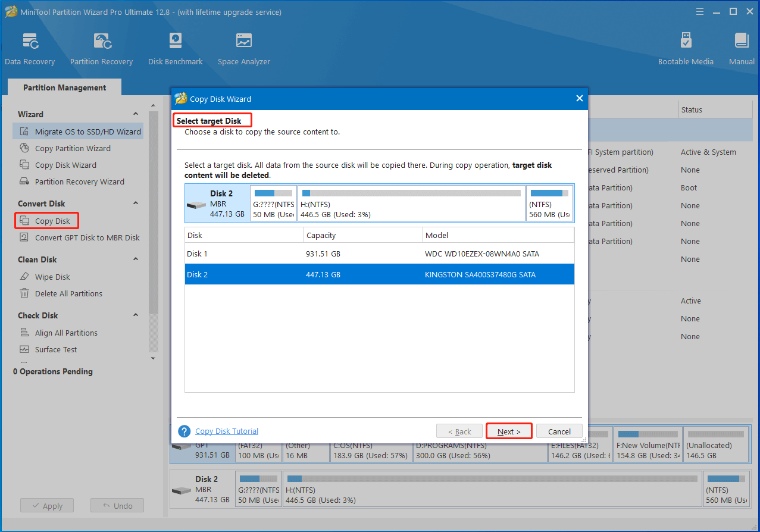Open Partition Recovery Wizard in sidebar
The height and width of the screenshot is (532, 760).
coord(79,181)
